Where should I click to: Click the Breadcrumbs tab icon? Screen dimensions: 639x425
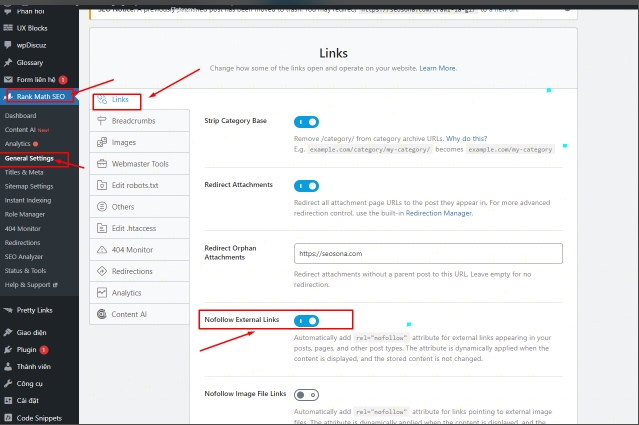102,120
